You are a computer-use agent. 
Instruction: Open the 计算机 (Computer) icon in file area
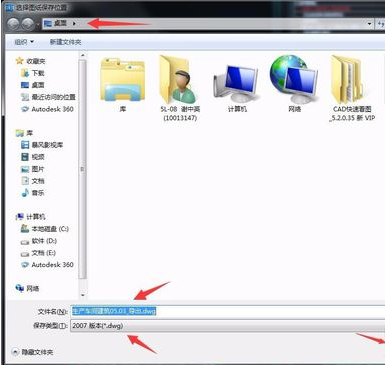coord(237,83)
